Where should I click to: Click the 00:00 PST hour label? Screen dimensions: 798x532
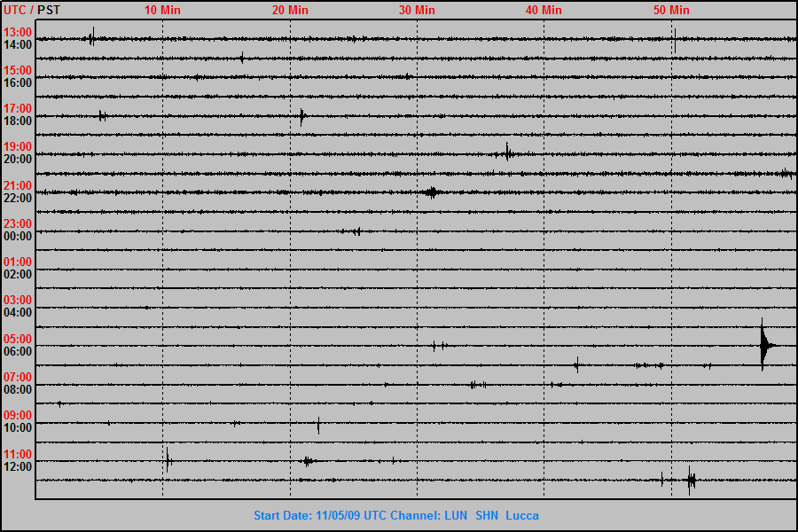click(18, 236)
